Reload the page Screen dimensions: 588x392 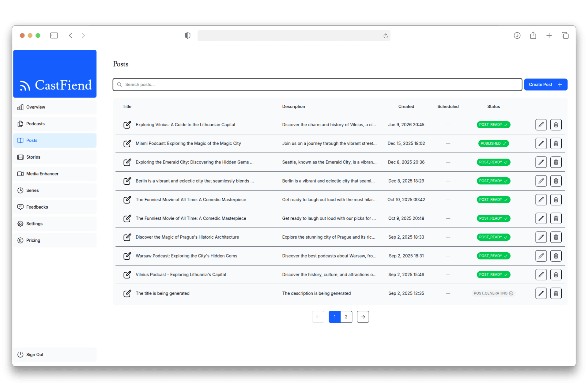pyautogui.click(x=386, y=36)
